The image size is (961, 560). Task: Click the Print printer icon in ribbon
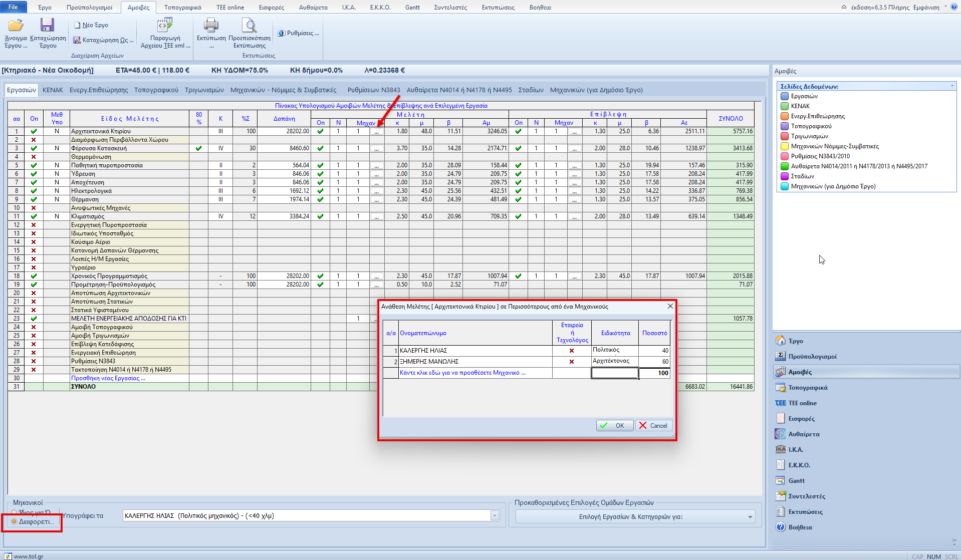(211, 26)
